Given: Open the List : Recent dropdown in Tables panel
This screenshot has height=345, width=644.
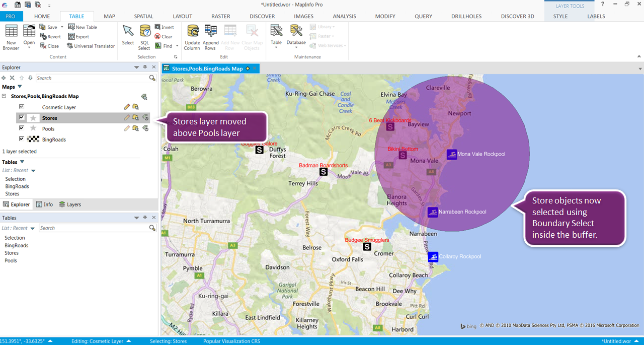Looking at the screenshot, I should pos(33,228).
